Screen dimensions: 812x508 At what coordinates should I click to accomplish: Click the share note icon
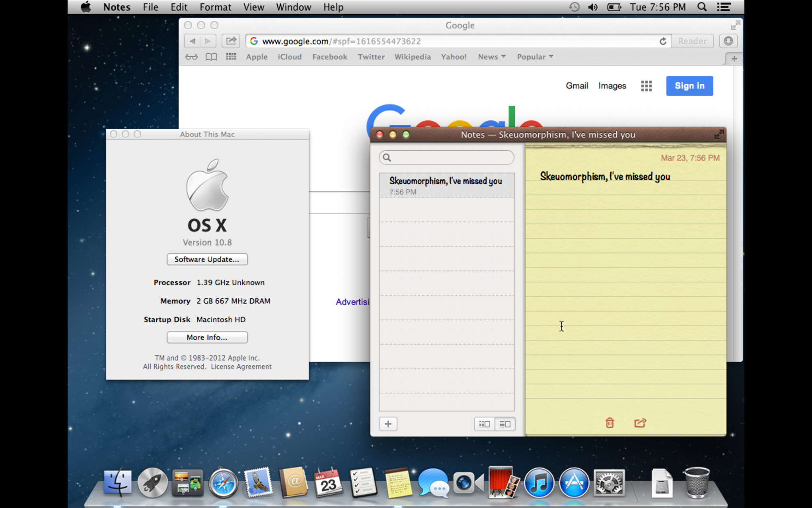click(x=640, y=423)
